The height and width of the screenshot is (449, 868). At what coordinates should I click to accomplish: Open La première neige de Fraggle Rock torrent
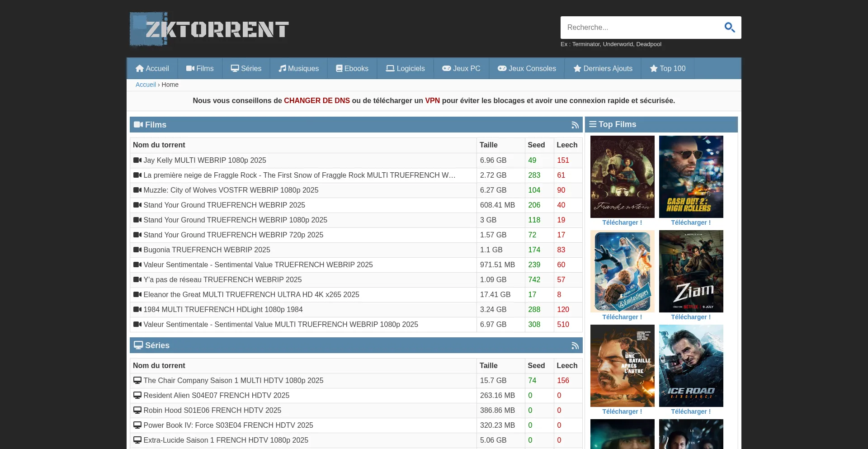point(299,175)
